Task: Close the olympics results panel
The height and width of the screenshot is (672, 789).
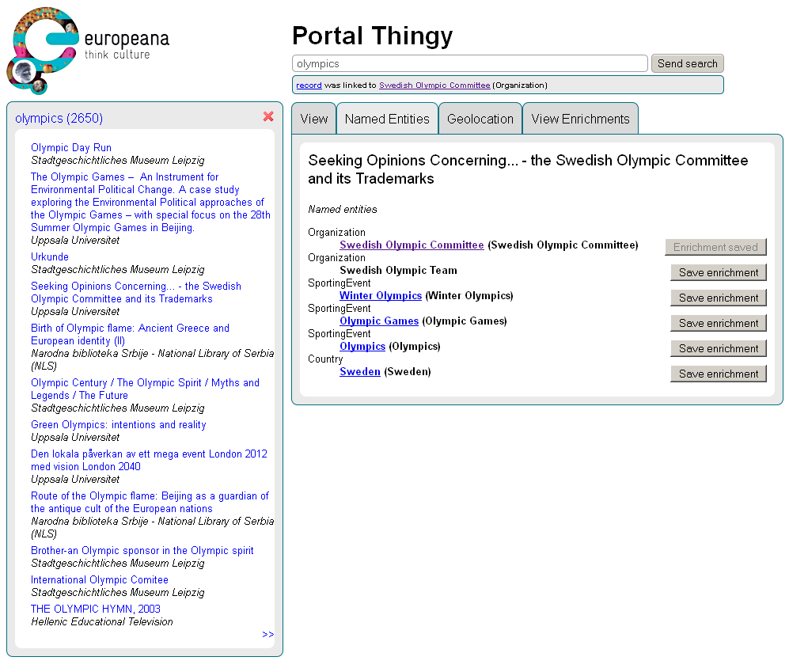Action: [268, 117]
